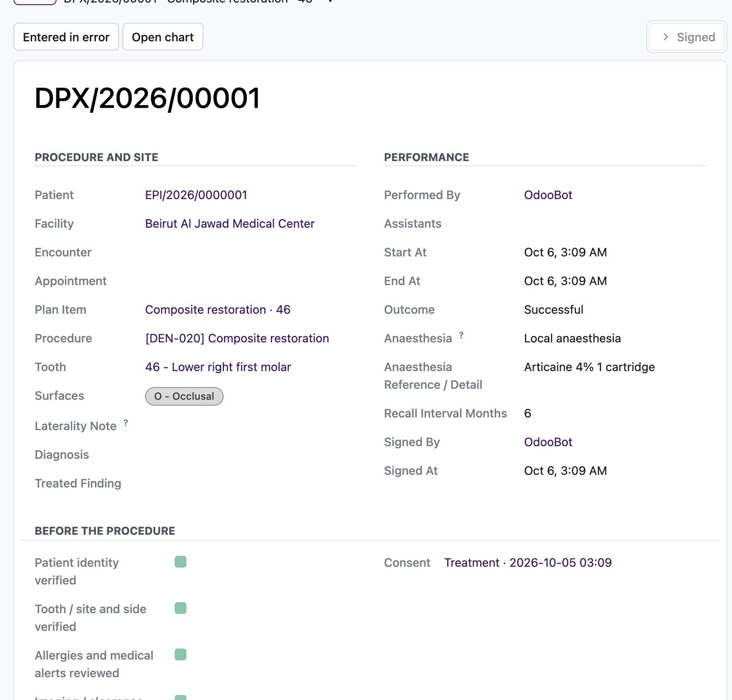Click the Local anaesthesia value
732x700 pixels.
573,339
